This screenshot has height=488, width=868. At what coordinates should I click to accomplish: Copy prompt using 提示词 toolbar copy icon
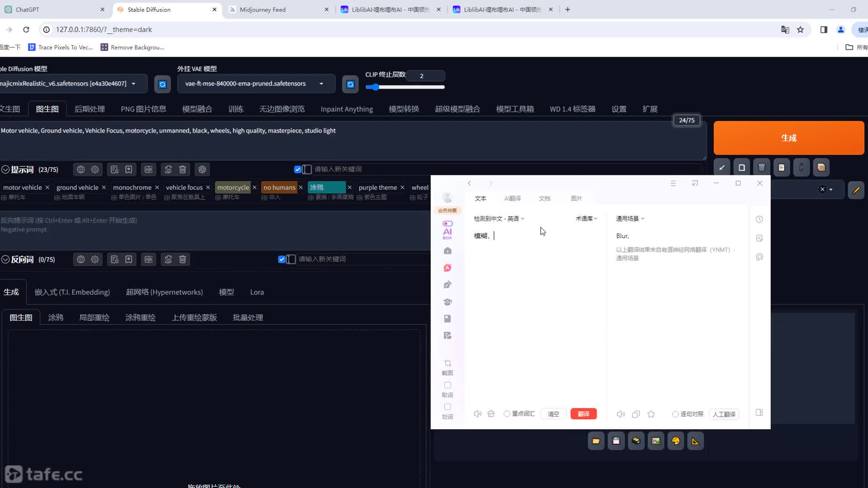point(168,169)
